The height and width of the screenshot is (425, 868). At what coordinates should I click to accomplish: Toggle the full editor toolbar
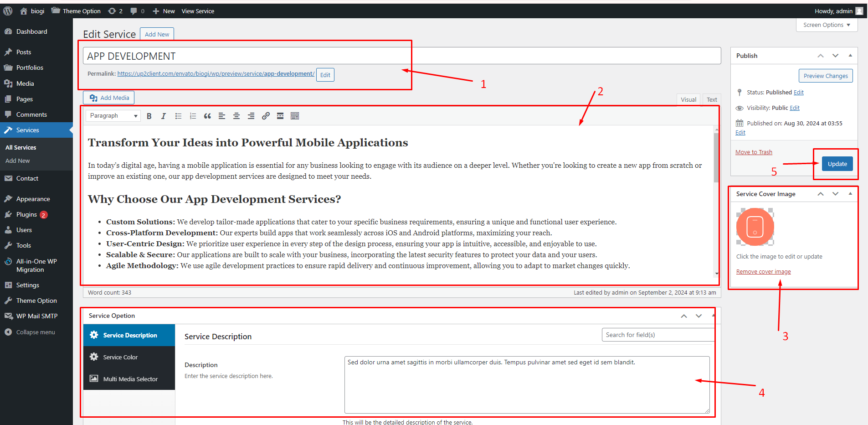click(295, 116)
